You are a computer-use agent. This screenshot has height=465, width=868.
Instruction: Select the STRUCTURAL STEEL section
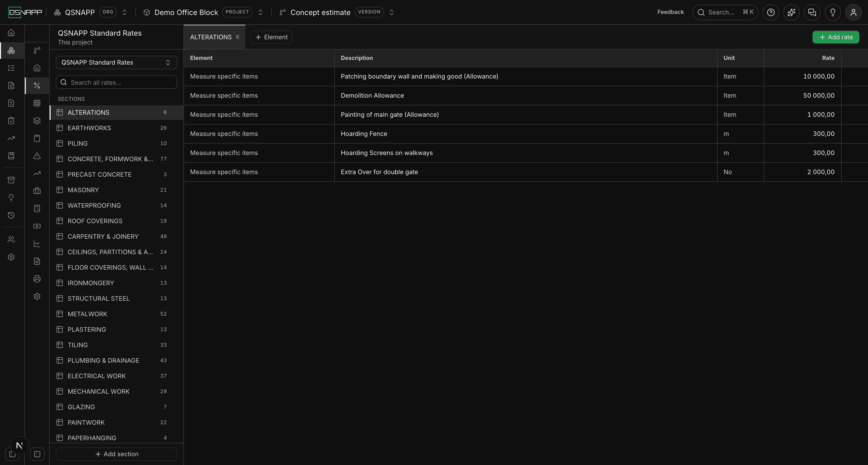tap(116, 299)
